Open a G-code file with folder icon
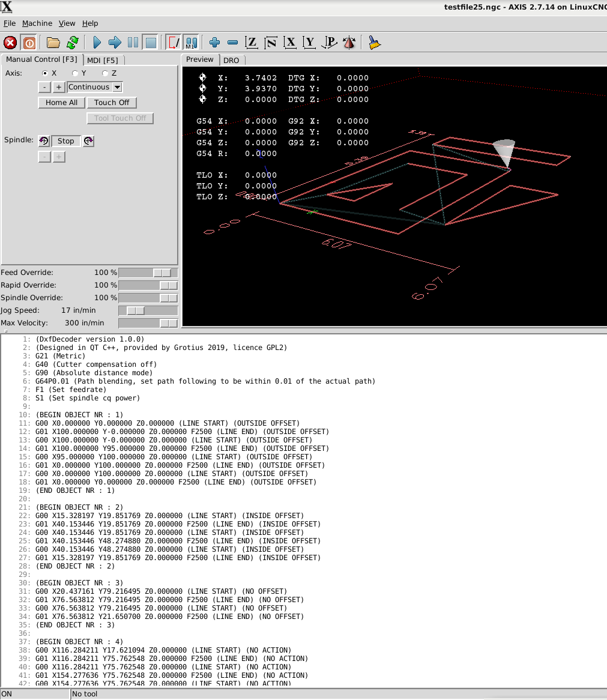607x700 pixels. [x=53, y=43]
